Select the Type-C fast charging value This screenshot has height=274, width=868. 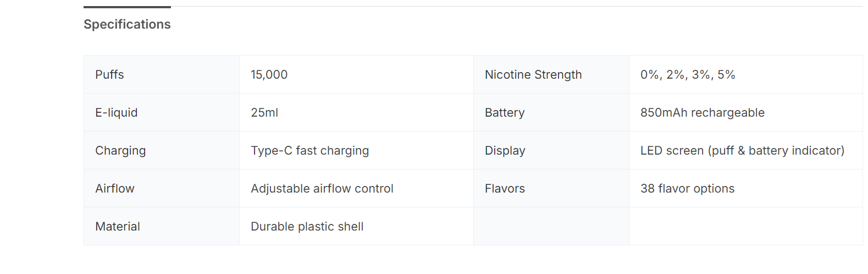pyautogui.click(x=310, y=151)
